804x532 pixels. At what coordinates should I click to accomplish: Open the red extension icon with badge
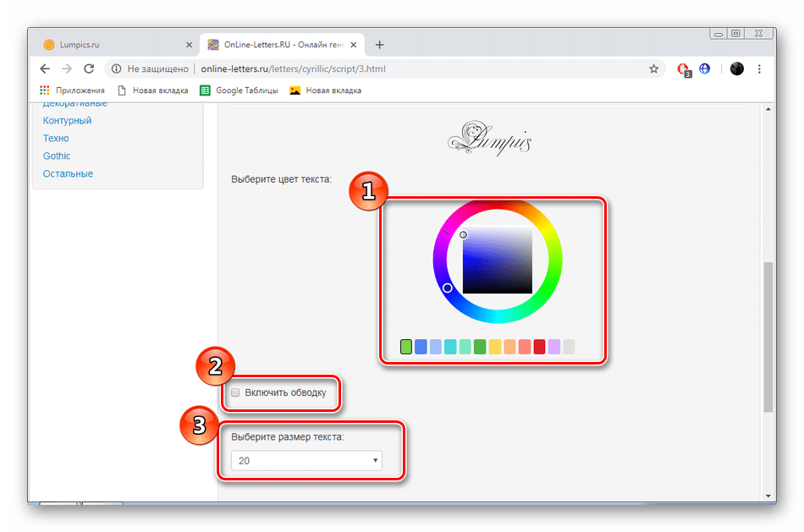point(684,69)
